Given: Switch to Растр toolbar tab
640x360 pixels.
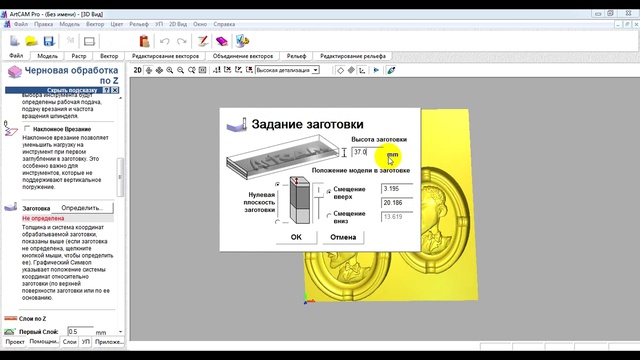Looking at the screenshot, I should click(x=79, y=56).
